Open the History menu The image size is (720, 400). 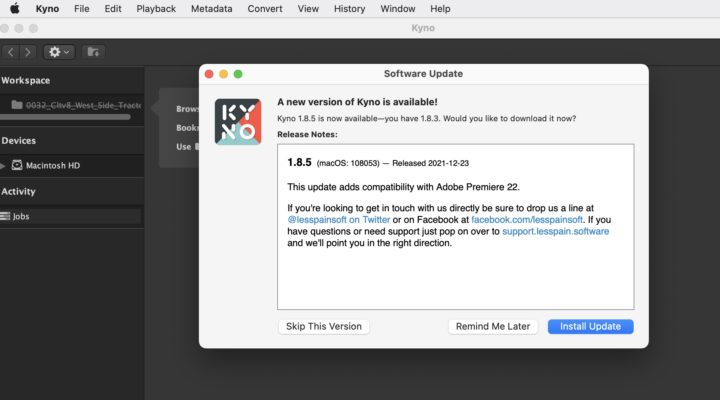[x=349, y=9]
